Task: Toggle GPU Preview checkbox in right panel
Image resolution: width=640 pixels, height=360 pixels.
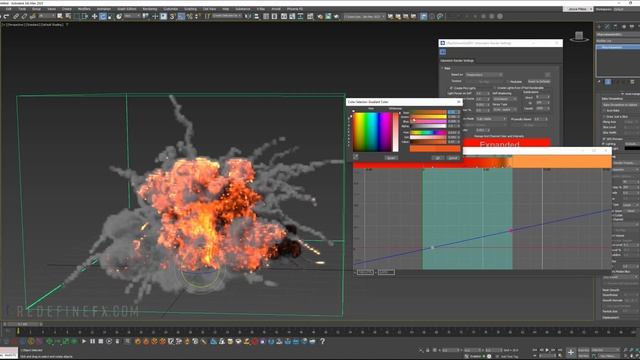Action: (x=604, y=139)
